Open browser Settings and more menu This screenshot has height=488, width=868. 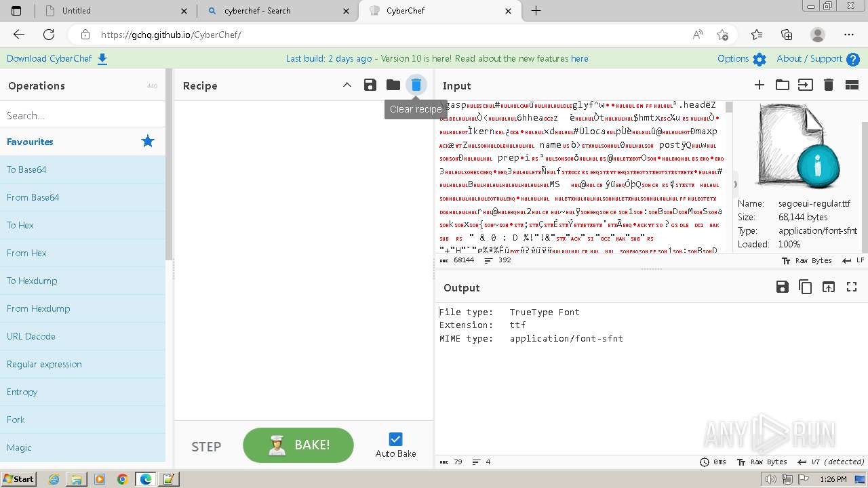point(849,35)
